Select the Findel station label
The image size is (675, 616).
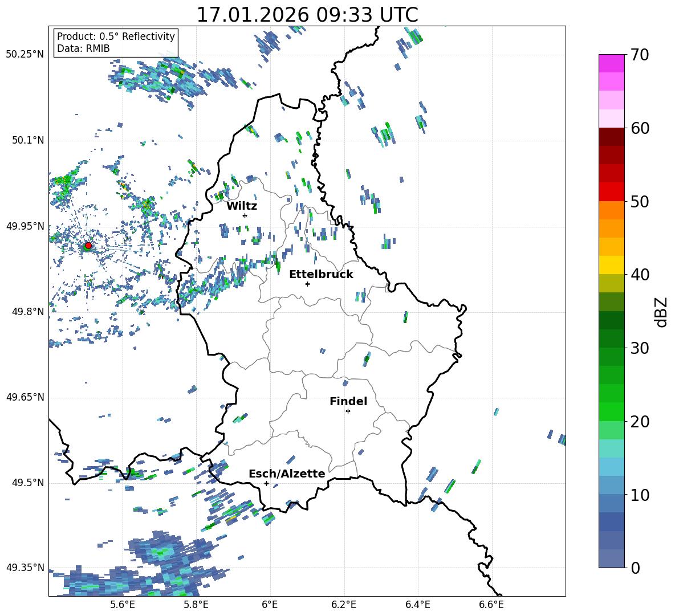pos(348,401)
